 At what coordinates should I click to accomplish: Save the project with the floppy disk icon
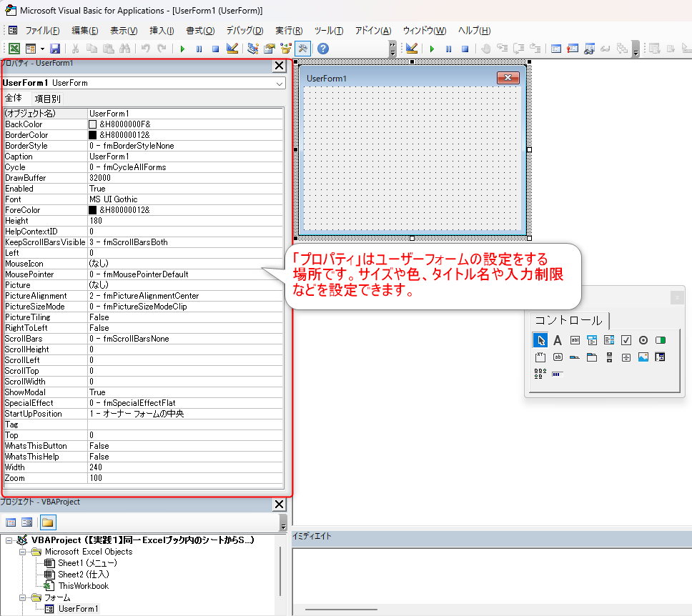click(x=55, y=49)
